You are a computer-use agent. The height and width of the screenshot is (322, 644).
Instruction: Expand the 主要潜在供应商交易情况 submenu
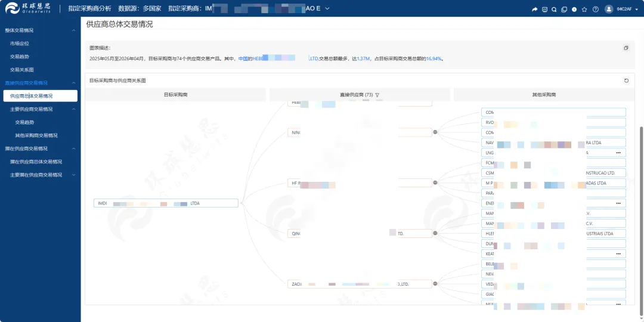[x=73, y=175]
